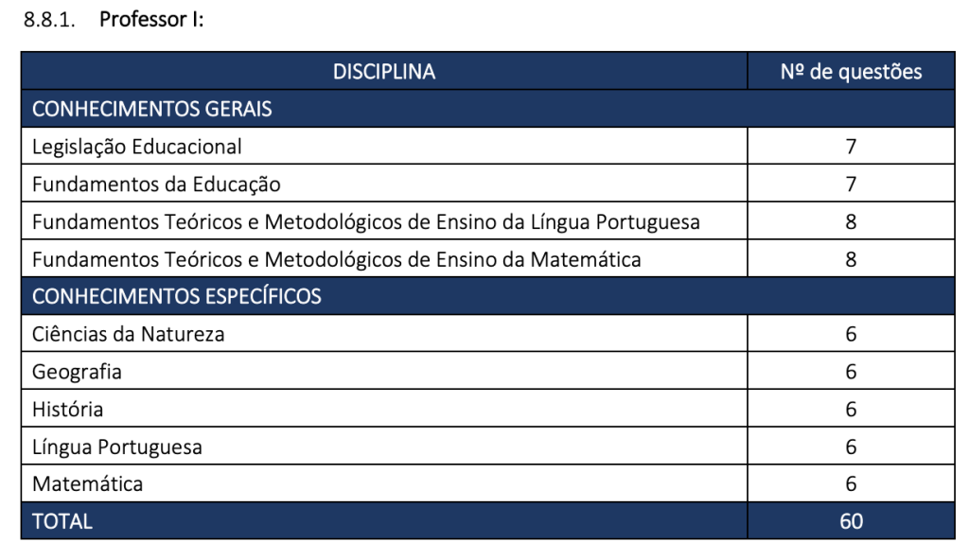Select question count for Ciências da Natureza

pos(851,334)
